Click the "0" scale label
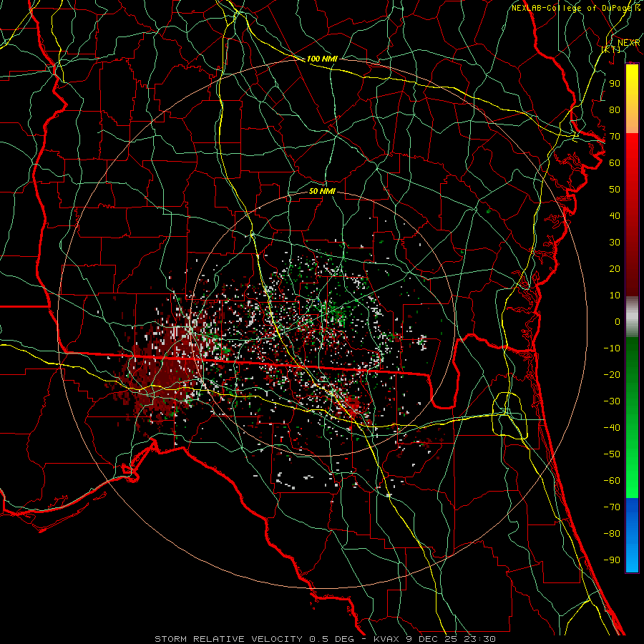This screenshot has width=644, height=644. pos(618,321)
